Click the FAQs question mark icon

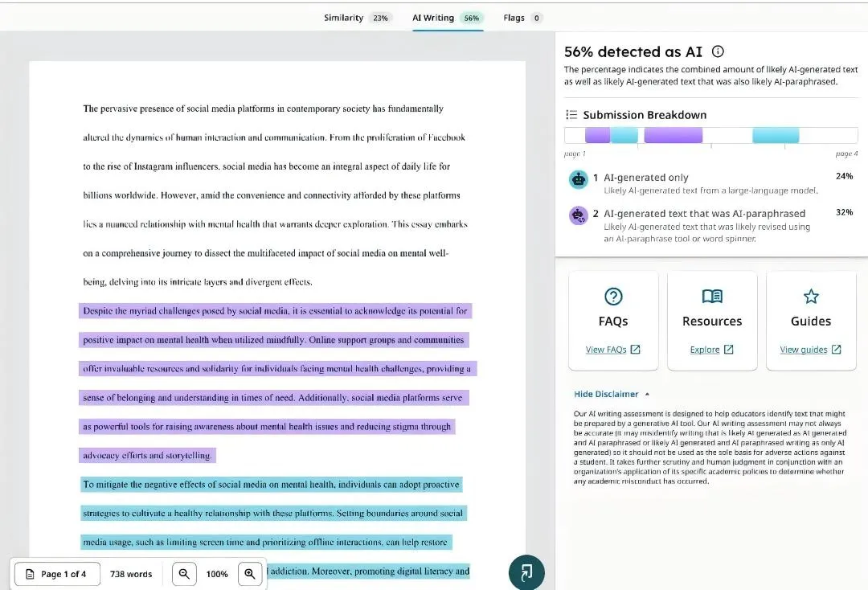tap(613, 297)
